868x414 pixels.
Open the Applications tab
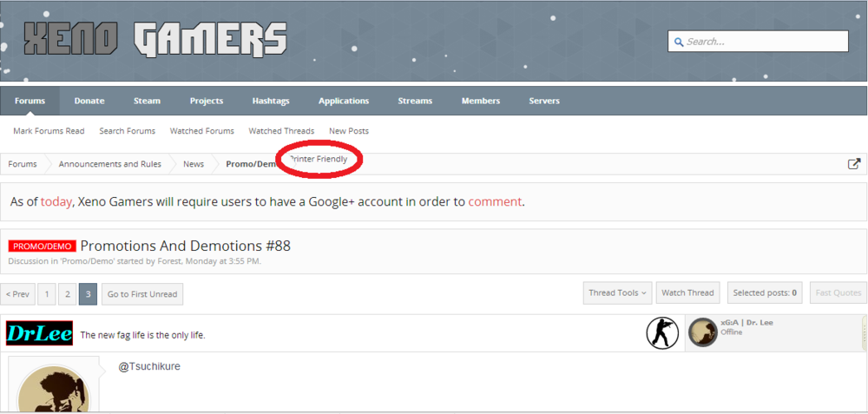point(344,101)
